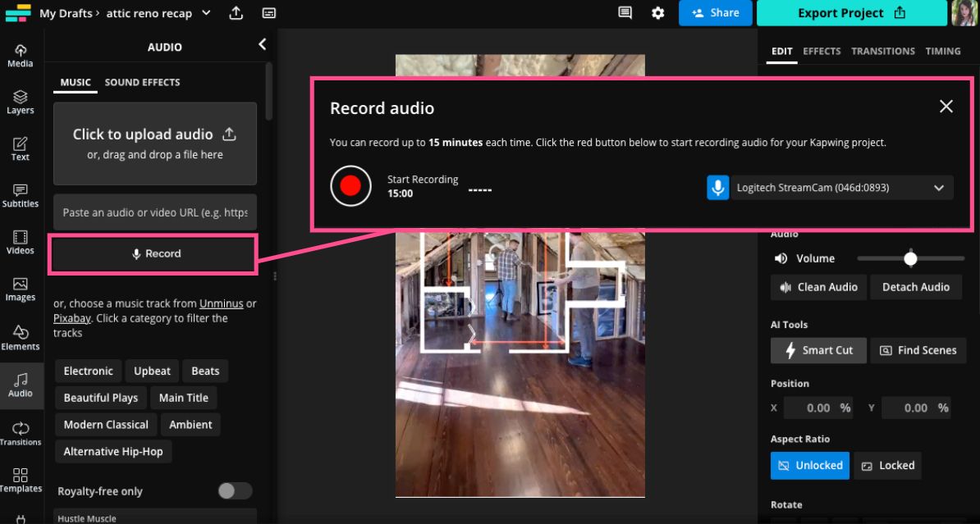Screen dimensions: 980x524
Task: Collapse the Audio panel with chevron
Action: coord(262,45)
